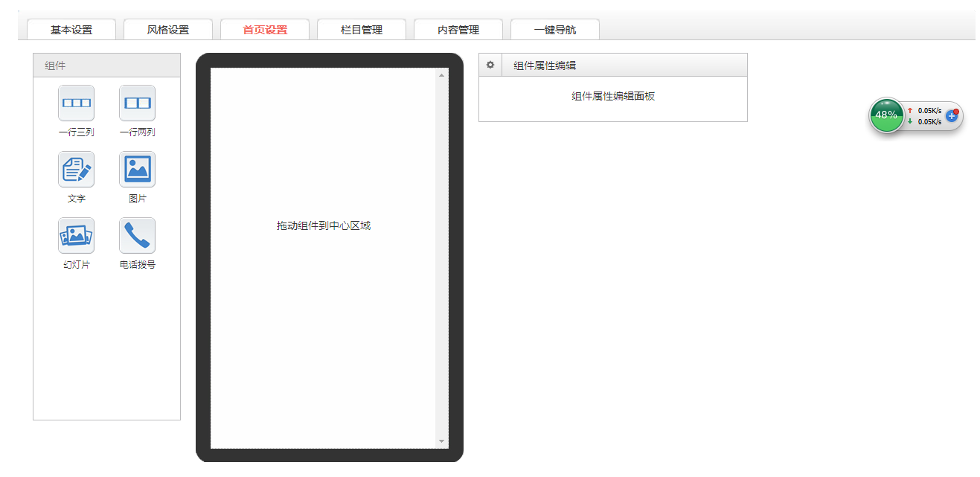The height and width of the screenshot is (477, 980).
Task: Go to the 栏目管理 tab
Action: [362, 30]
